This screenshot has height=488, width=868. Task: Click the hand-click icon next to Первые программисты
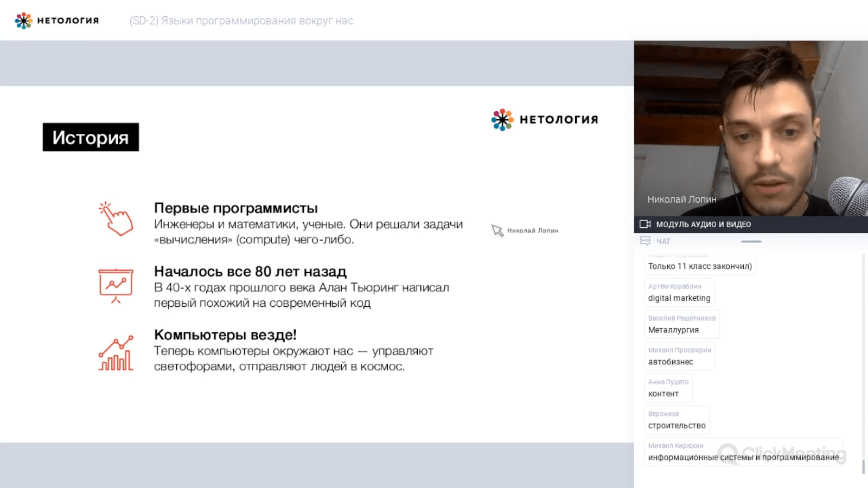[116, 221]
